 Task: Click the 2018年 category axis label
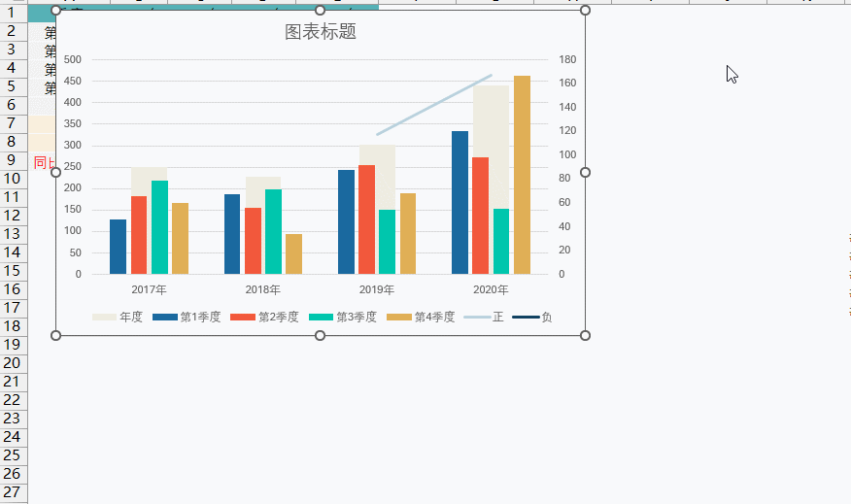(x=262, y=289)
